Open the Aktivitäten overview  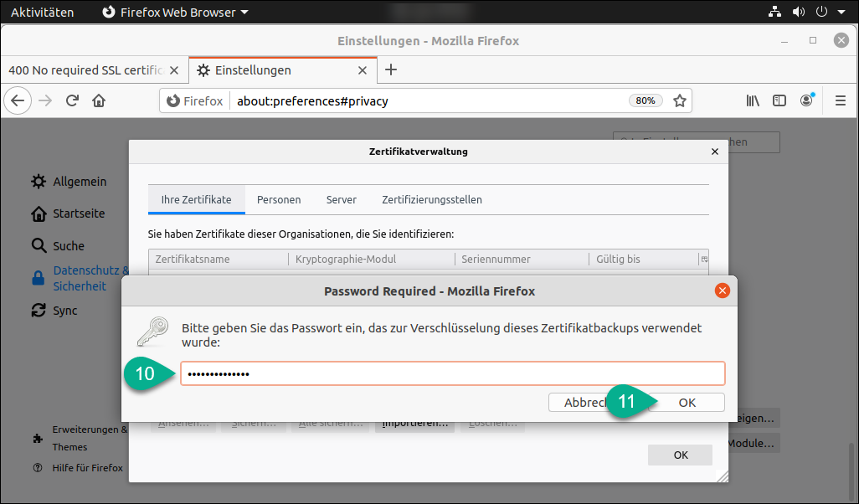pos(42,12)
